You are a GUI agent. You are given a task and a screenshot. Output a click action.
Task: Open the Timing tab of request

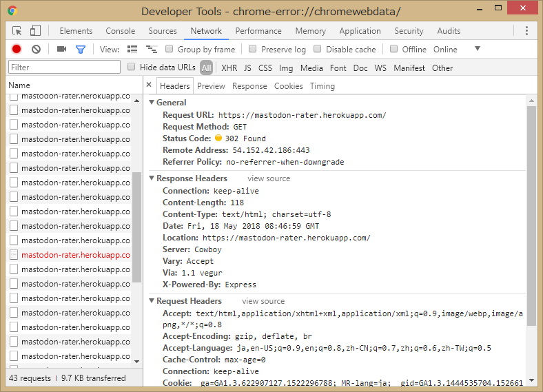point(322,86)
